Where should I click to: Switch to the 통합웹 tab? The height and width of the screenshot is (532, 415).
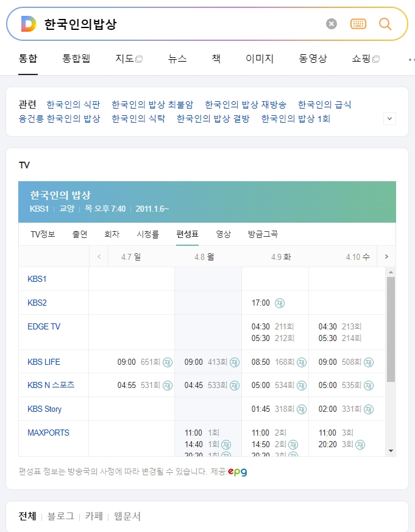[76, 59]
